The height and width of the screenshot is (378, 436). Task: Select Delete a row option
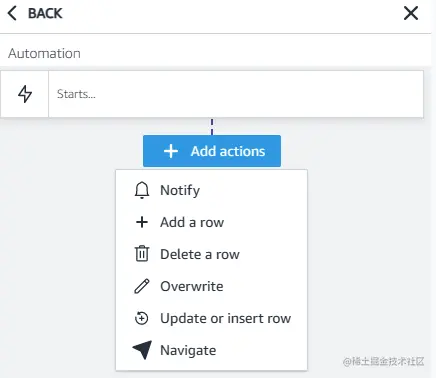200,254
